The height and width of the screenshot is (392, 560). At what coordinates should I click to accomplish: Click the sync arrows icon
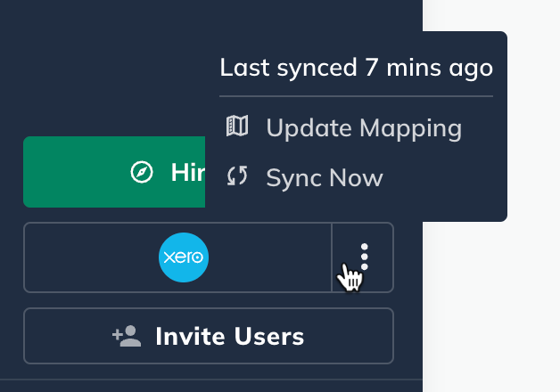(237, 176)
